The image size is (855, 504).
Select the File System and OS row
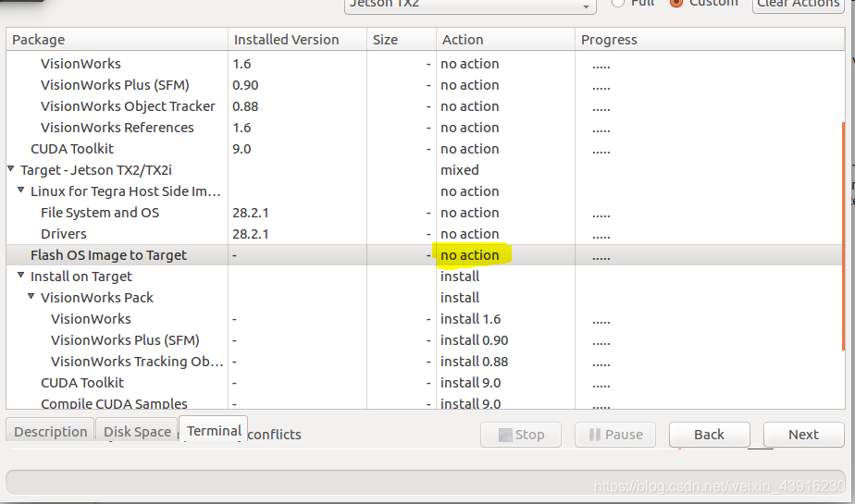click(426, 213)
